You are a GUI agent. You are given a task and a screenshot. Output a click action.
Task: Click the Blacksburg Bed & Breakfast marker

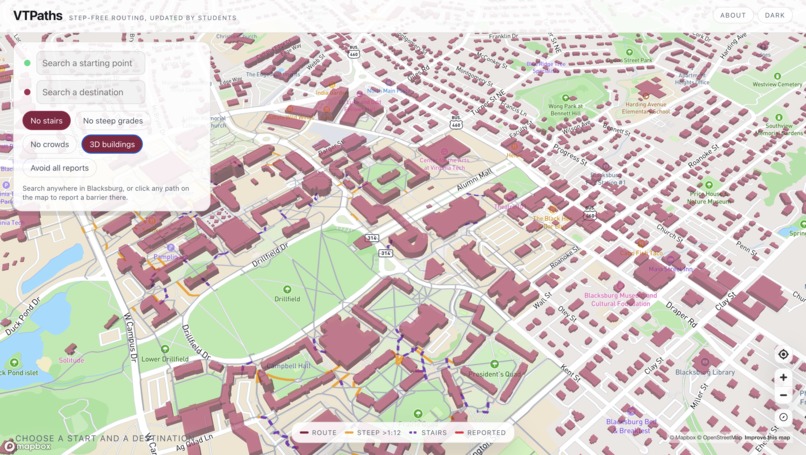point(631,412)
